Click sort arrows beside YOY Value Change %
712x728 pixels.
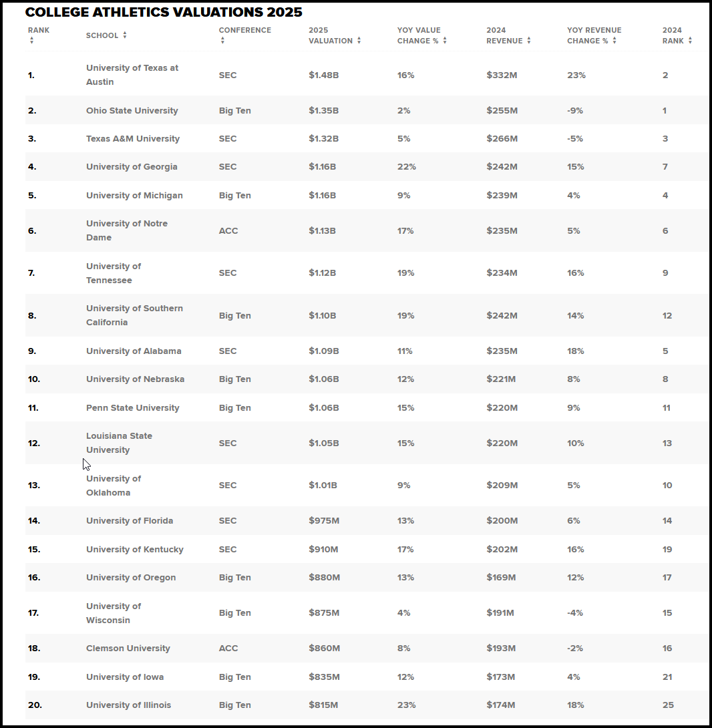445,41
